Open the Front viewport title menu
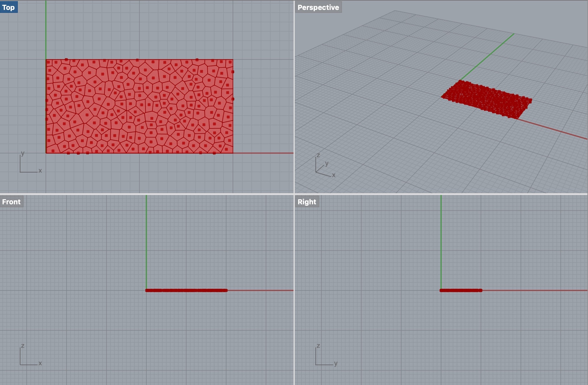The image size is (588, 385). point(11,202)
